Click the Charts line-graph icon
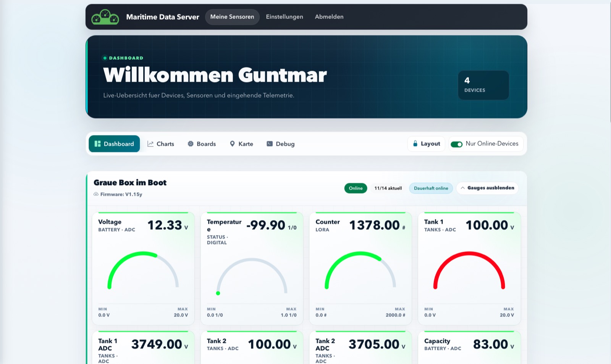The width and height of the screenshot is (611, 364). coord(150,144)
